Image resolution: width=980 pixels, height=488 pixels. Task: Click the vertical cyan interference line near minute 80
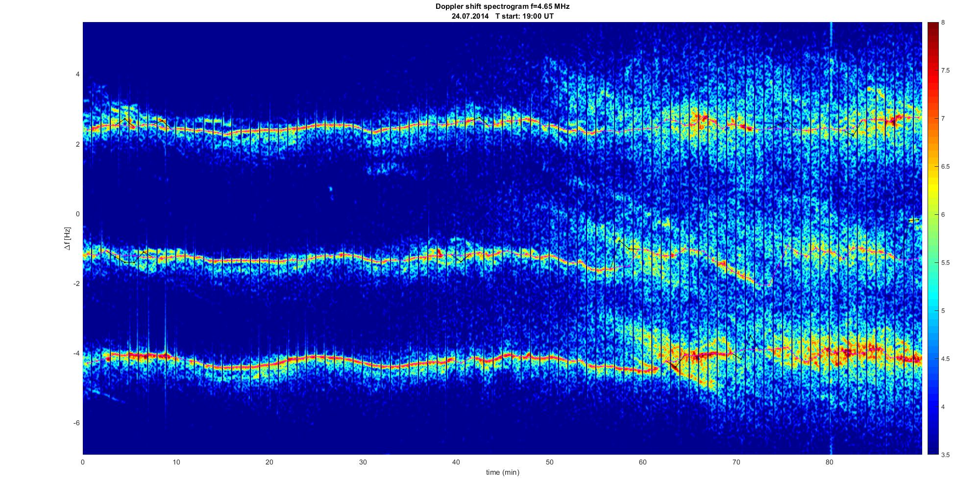click(x=832, y=238)
